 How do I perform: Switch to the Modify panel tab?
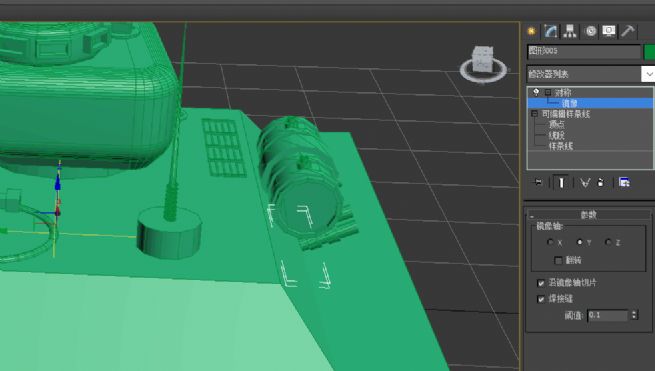click(x=551, y=31)
